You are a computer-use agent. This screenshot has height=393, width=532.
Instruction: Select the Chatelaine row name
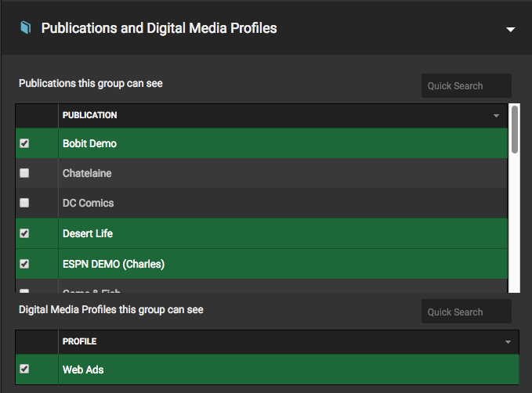point(87,173)
